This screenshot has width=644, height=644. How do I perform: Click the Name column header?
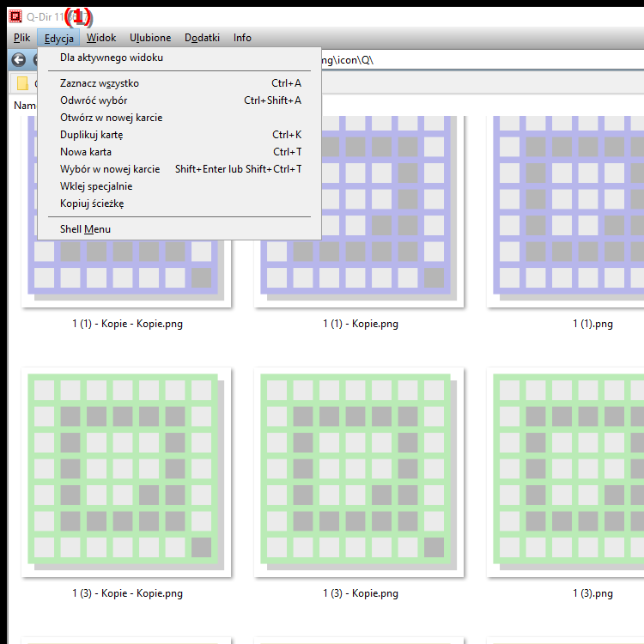pyautogui.click(x=25, y=106)
